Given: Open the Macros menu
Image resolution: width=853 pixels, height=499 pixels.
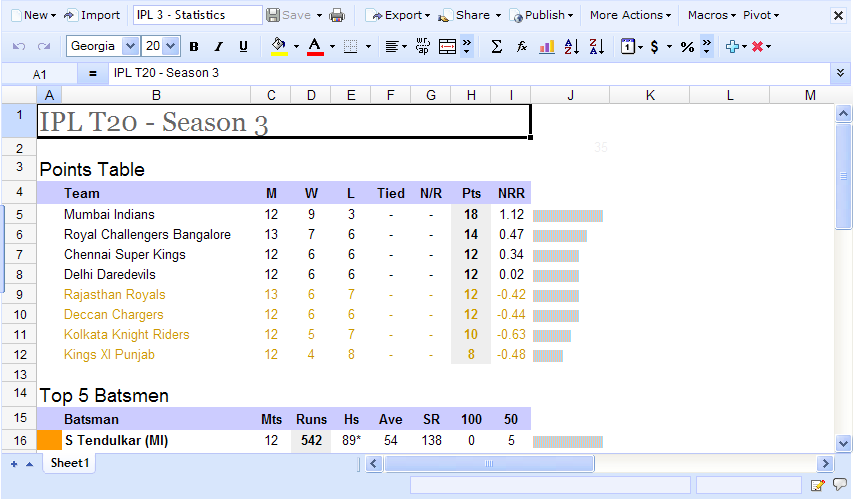Looking at the screenshot, I should point(712,15).
